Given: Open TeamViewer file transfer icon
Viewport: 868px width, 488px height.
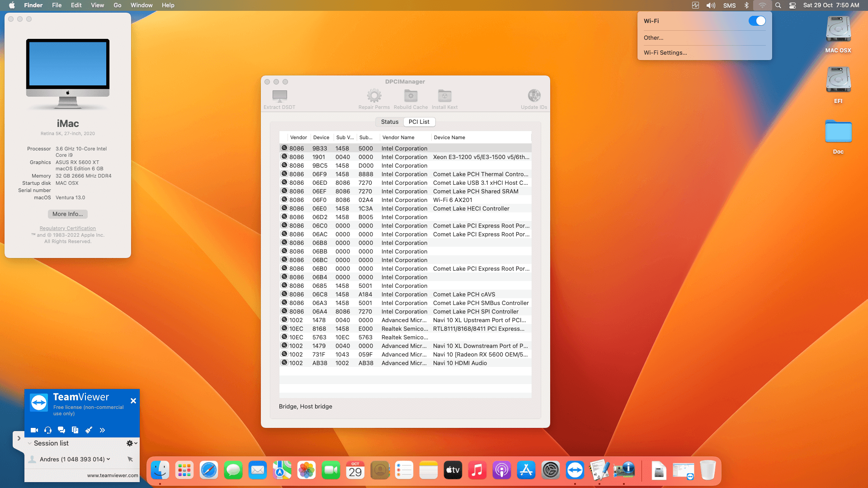Looking at the screenshot, I should (x=75, y=430).
